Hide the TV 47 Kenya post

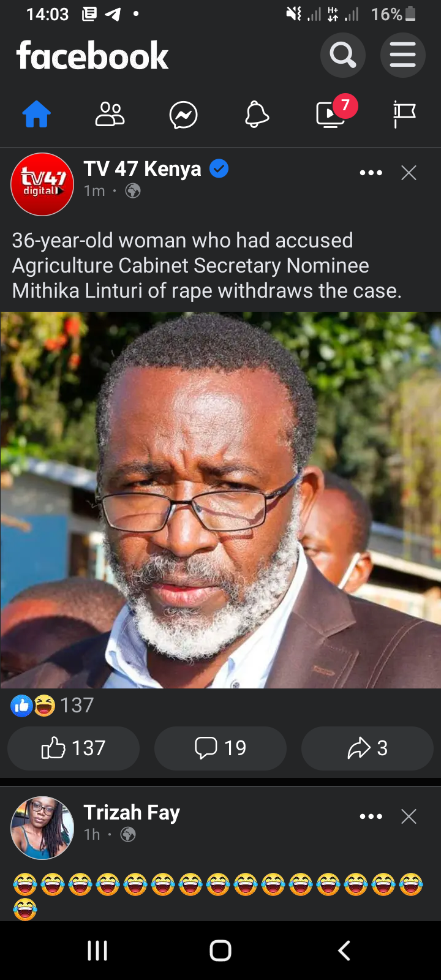click(409, 173)
